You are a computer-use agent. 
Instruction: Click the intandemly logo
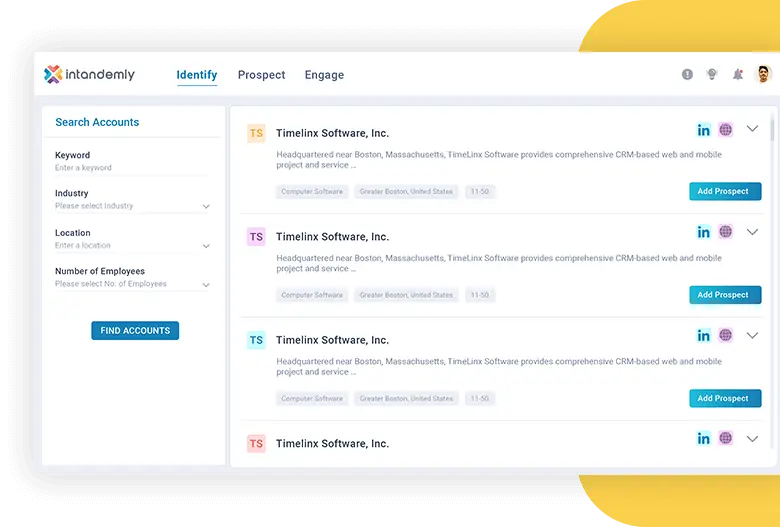[90, 75]
